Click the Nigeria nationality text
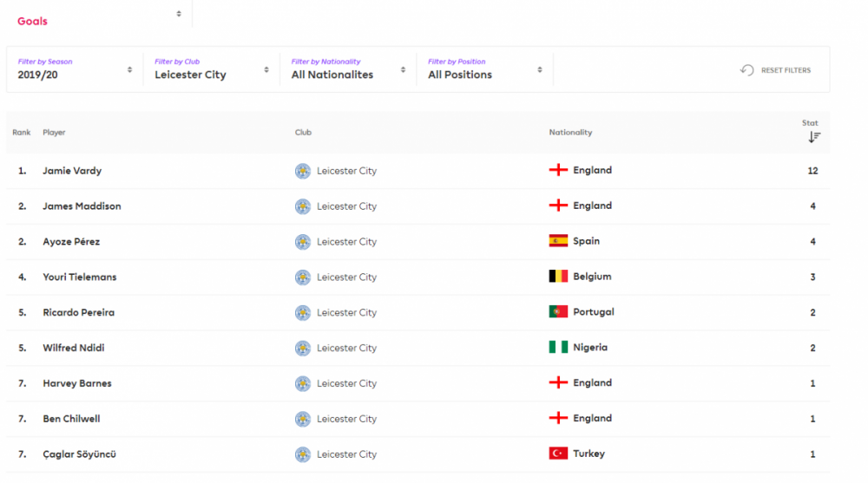 590,347
